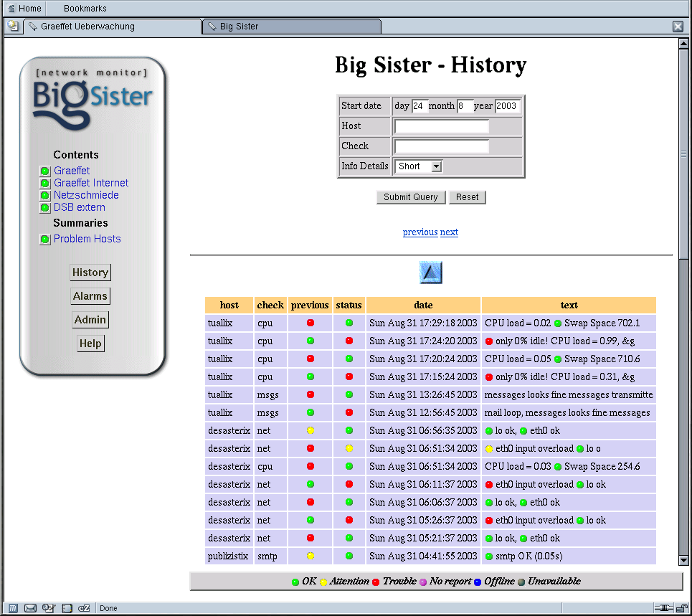Screen dimensions: 692x616
Task: Click the Start date month field
Action: (464, 106)
